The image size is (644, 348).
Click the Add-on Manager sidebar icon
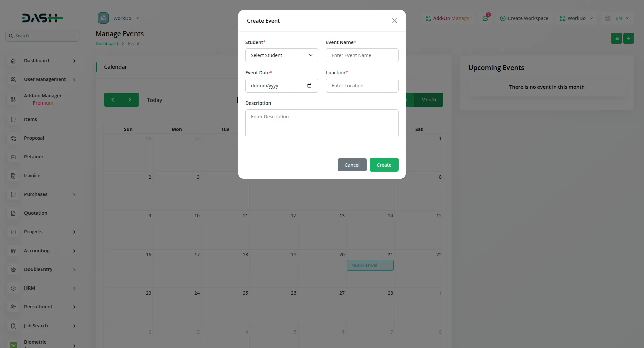[13, 99]
